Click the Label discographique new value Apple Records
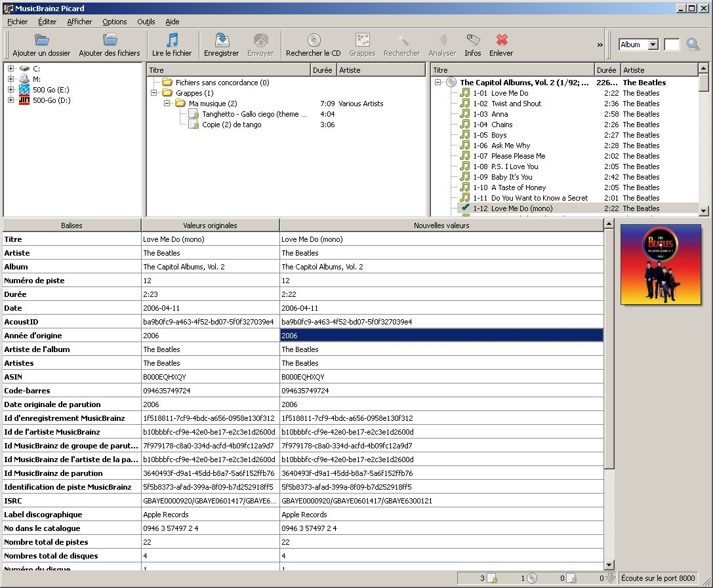 (441, 515)
